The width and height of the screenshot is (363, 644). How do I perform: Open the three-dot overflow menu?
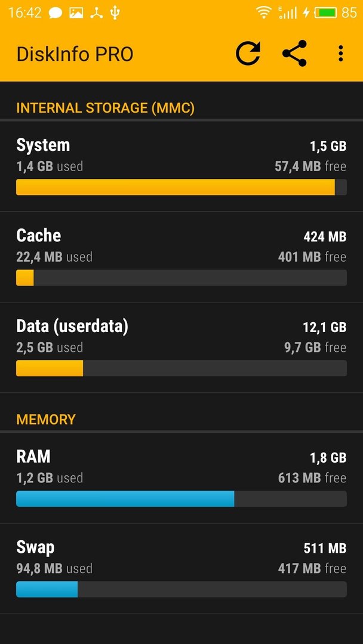[x=340, y=54]
